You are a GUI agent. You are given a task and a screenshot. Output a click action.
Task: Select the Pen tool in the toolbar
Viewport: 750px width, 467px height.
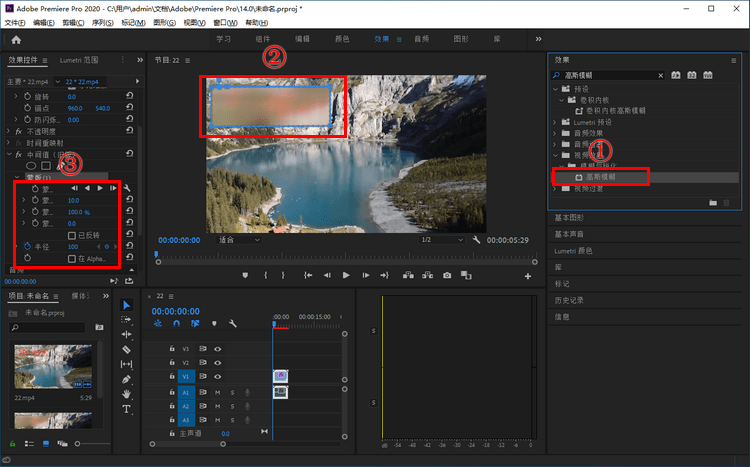(127, 380)
